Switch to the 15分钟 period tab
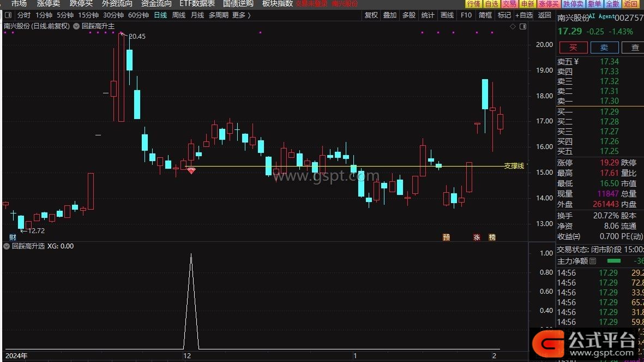Image resolution: width=644 pixels, height=362 pixels. point(88,15)
